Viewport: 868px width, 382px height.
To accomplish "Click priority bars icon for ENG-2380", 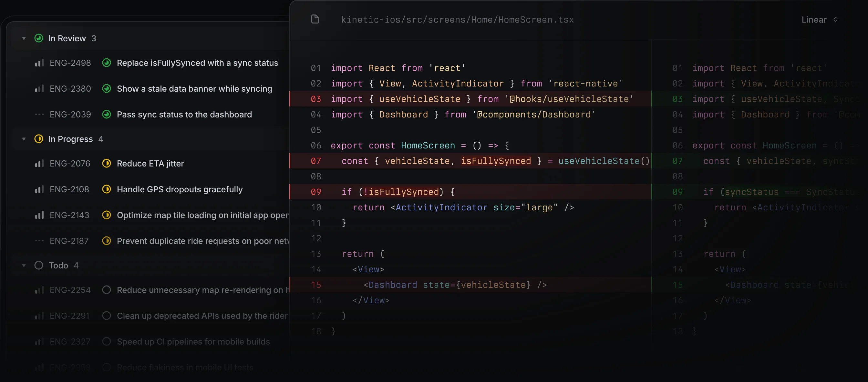I will tap(39, 89).
